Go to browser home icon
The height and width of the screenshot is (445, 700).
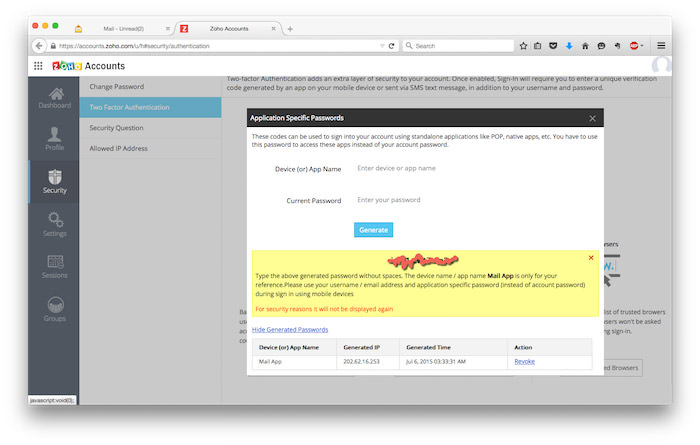pyautogui.click(x=585, y=46)
